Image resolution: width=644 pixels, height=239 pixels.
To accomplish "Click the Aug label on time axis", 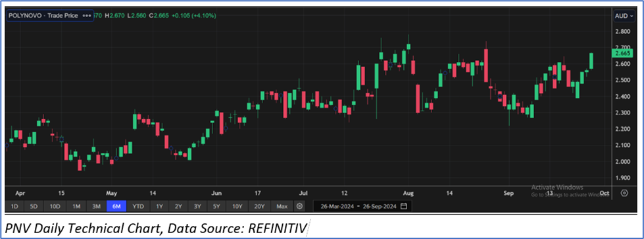I will click(x=408, y=193).
